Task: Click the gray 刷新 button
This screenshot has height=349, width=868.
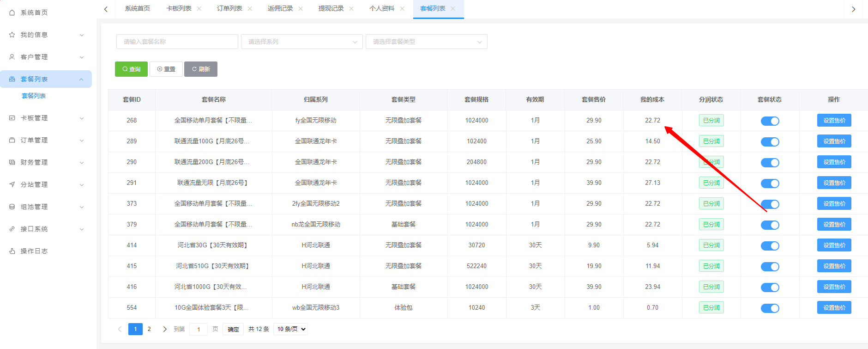Action: coord(201,69)
